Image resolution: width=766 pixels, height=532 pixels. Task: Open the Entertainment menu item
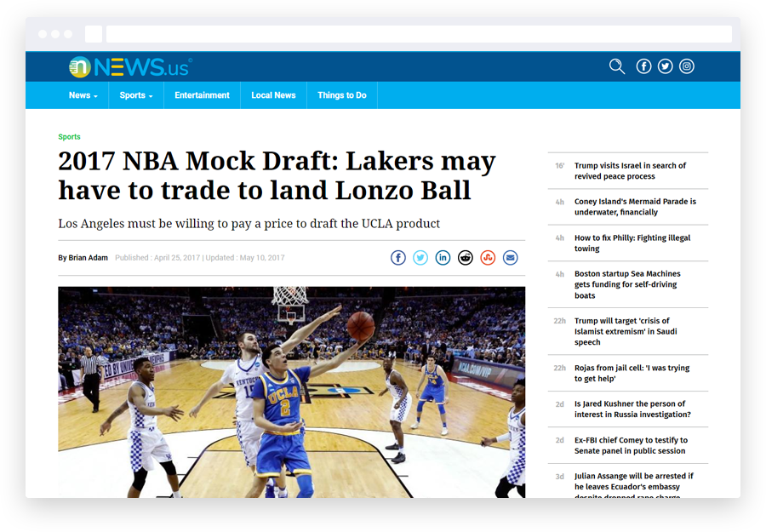(x=203, y=95)
